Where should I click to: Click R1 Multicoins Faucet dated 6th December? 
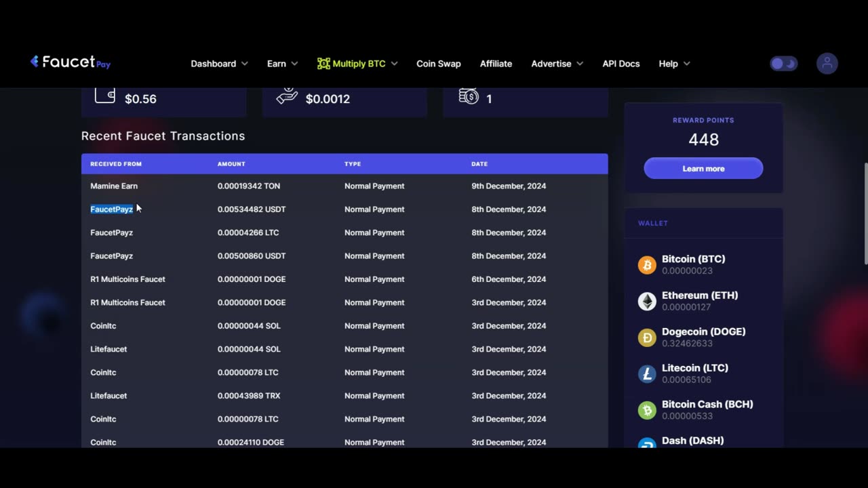pyautogui.click(x=127, y=279)
